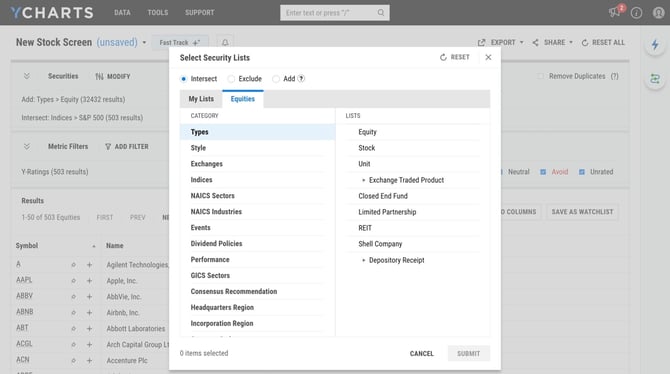Click the plus icon for ACN row
The width and height of the screenshot is (670, 374).
pyautogui.click(x=89, y=361)
